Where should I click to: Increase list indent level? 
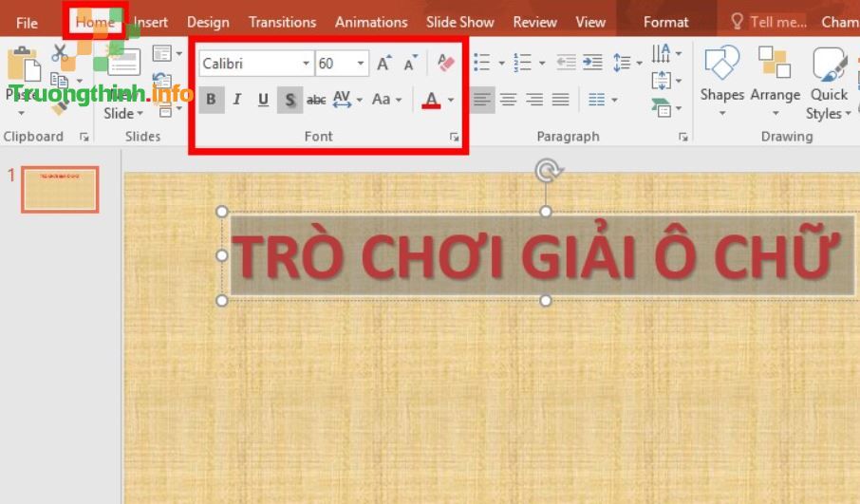point(592,63)
